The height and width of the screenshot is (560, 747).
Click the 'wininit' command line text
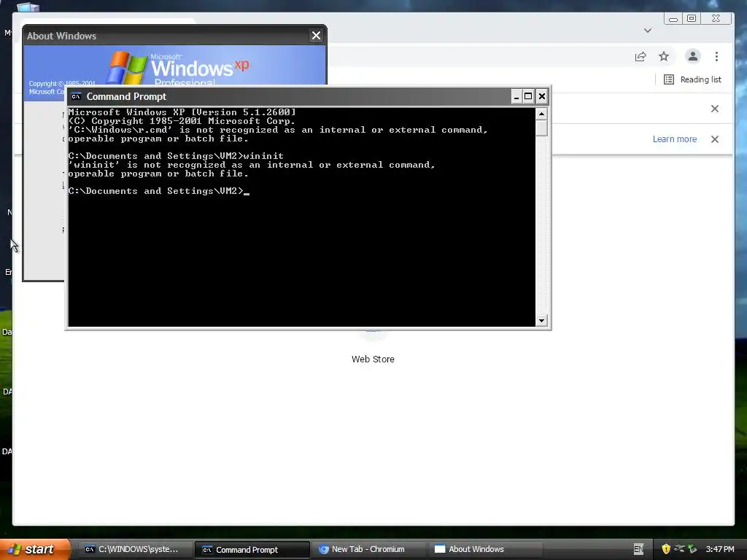coord(263,156)
